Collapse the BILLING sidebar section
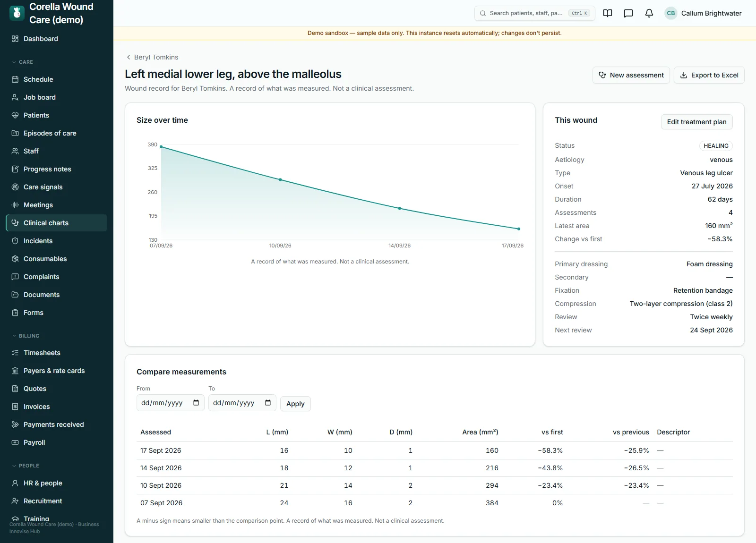This screenshot has height=543, width=756. [x=26, y=336]
